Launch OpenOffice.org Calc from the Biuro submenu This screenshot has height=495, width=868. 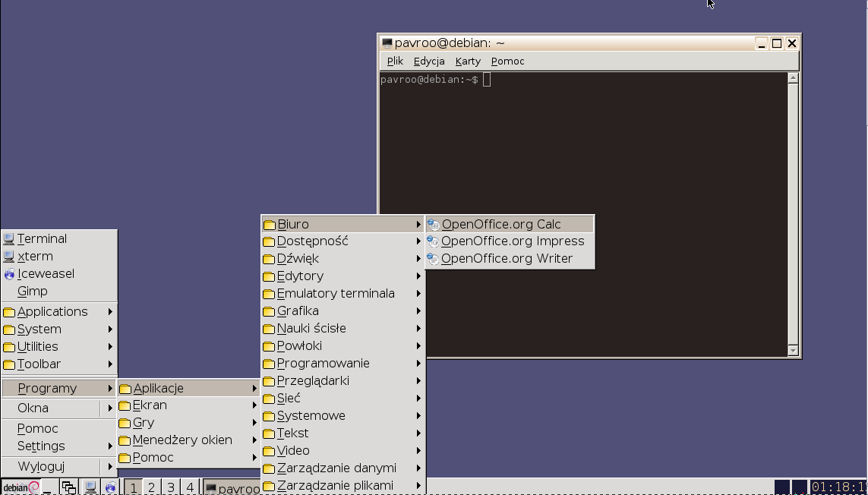click(x=501, y=224)
